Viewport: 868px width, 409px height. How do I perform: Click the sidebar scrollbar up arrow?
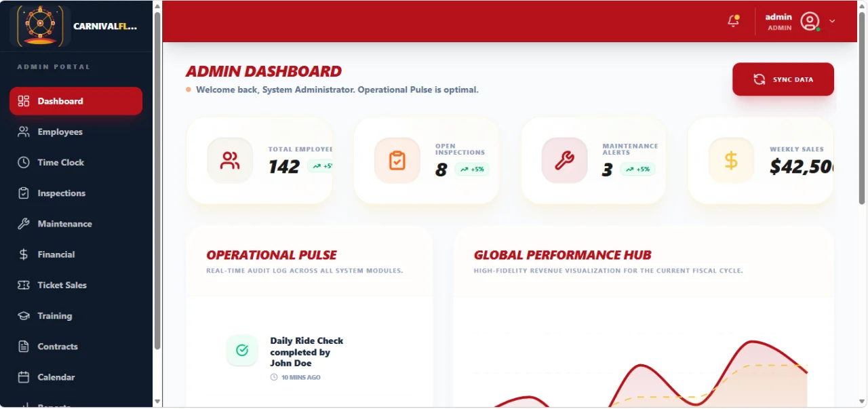coord(157,6)
